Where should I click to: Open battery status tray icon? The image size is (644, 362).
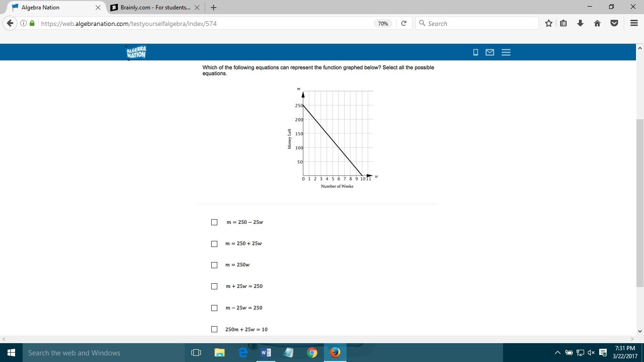tap(569, 353)
